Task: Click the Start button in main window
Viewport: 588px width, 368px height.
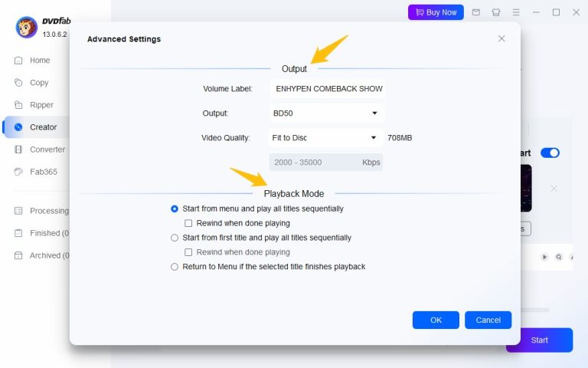Action: pyautogui.click(x=539, y=340)
